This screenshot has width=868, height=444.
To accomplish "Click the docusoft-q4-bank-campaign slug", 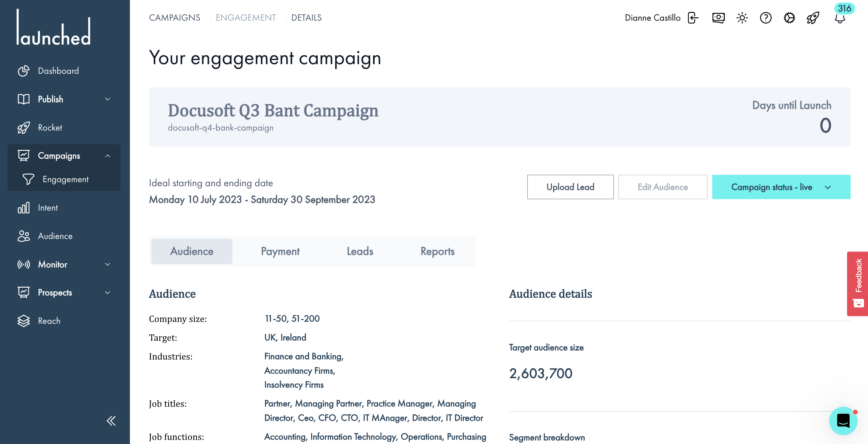I will pyautogui.click(x=221, y=128).
